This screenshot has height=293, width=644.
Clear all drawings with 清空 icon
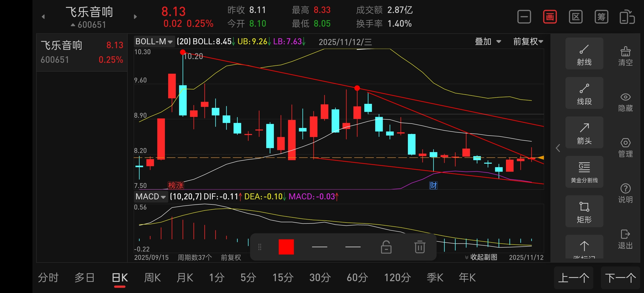point(625,56)
